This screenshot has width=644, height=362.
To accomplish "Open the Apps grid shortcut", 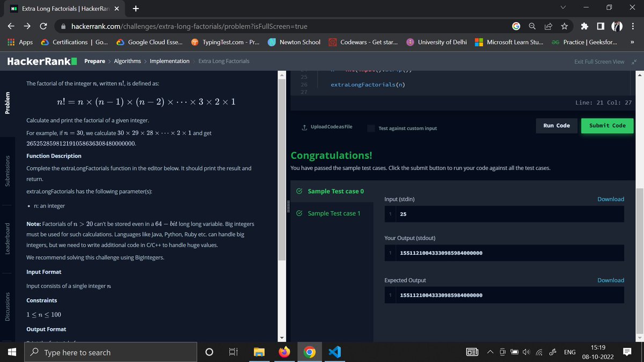I will tap(19, 42).
